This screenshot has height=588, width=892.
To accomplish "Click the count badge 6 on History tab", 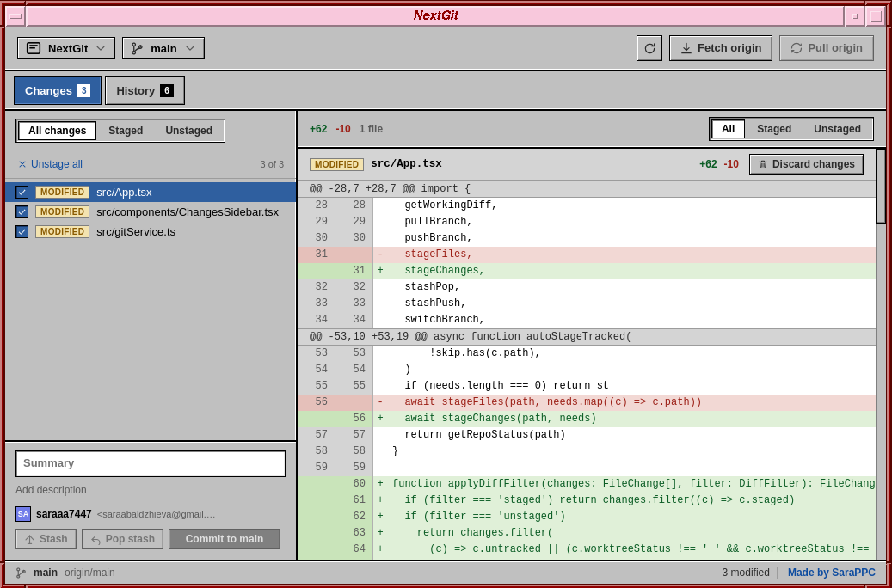I will [x=167, y=90].
